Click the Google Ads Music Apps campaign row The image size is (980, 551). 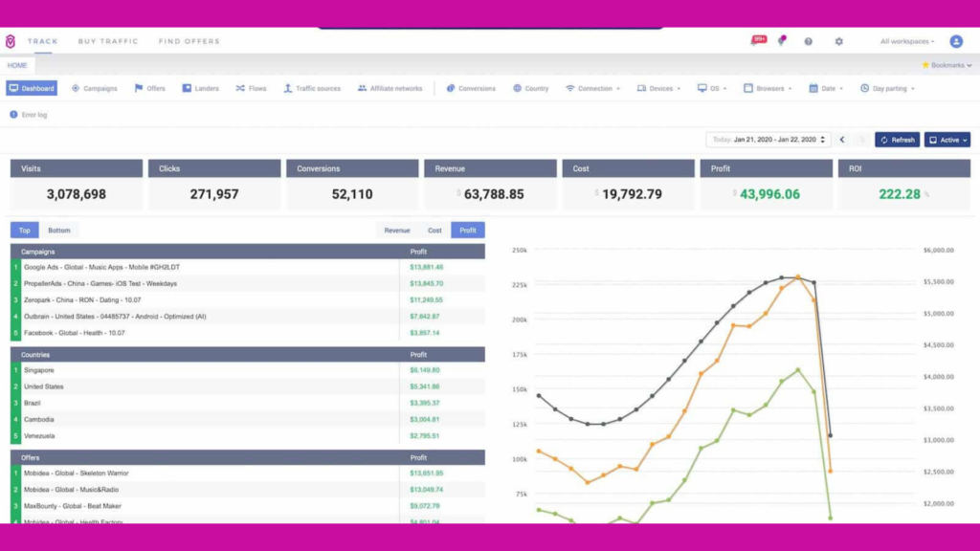click(248, 268)
